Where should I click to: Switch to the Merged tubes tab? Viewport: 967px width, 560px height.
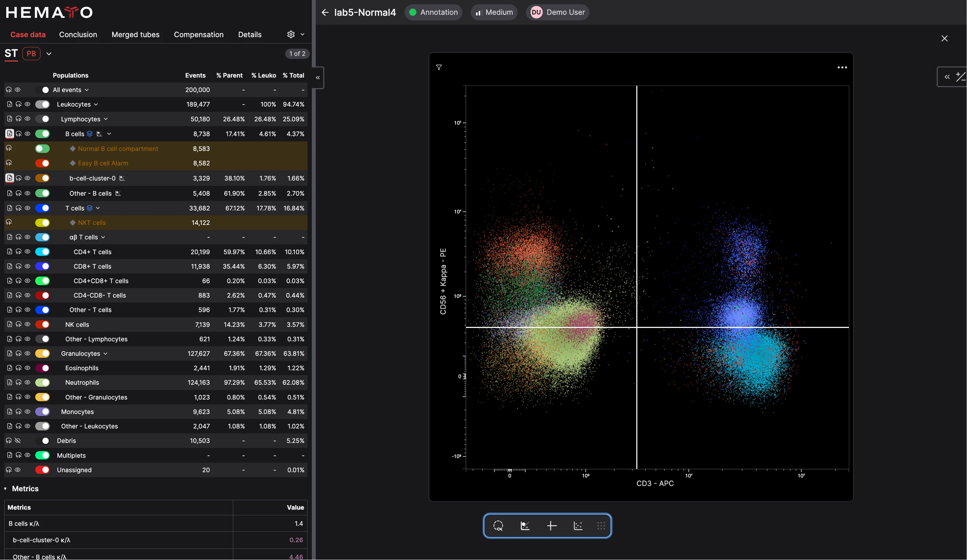[x=136, y=35]
